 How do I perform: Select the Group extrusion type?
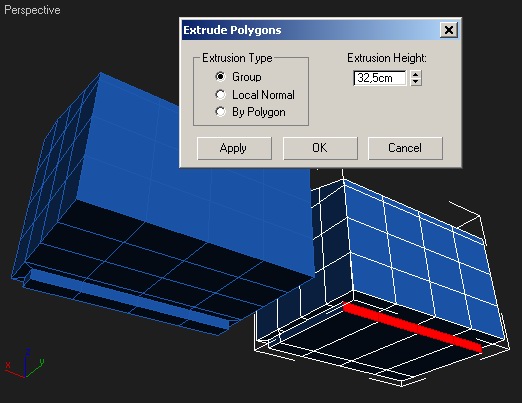pos(220,77)
